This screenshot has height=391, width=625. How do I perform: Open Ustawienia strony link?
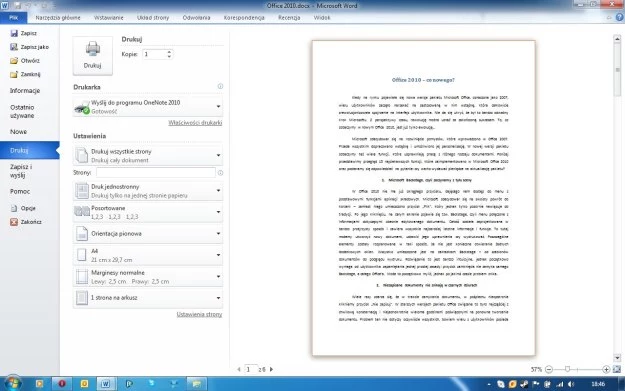(199, 314)
